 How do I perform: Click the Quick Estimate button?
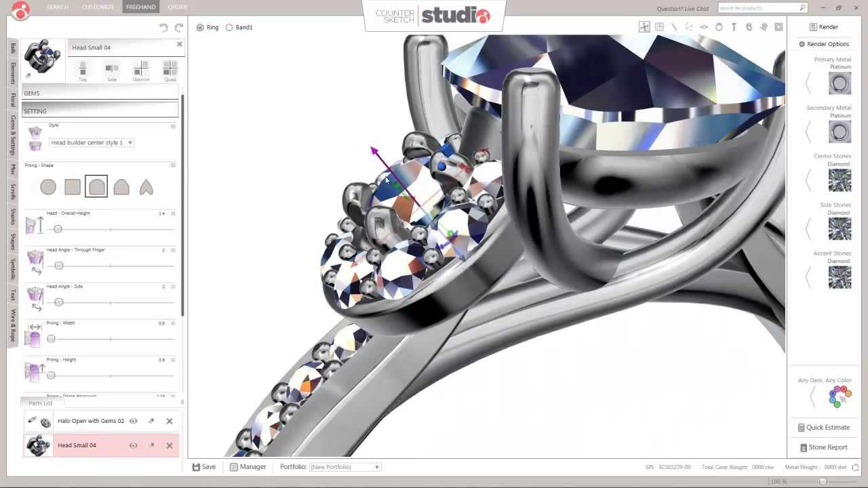(823, 427)
